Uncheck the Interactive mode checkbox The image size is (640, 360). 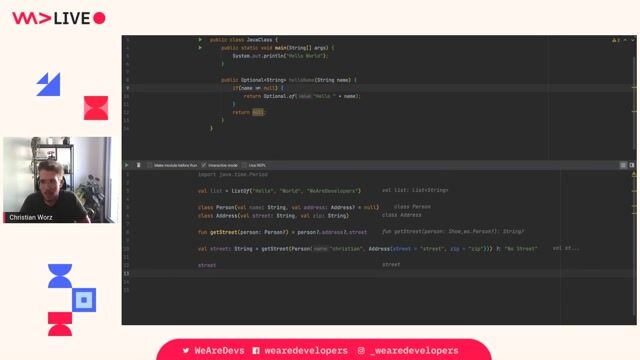(204, 165)
